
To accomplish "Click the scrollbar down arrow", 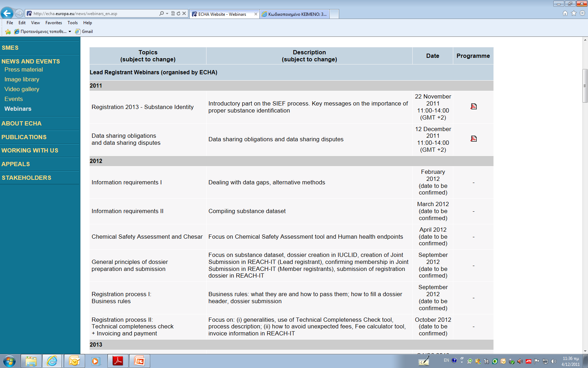I will coord(585,351).
